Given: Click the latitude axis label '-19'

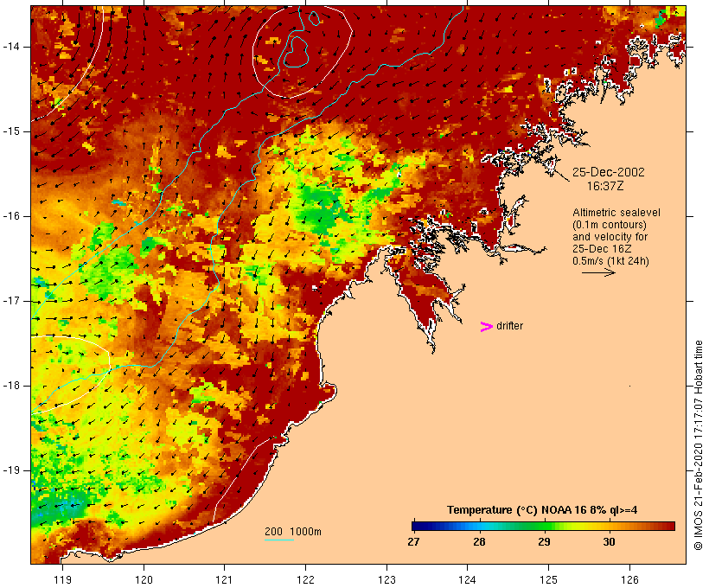Looking at the screenshot, I should click(10, 470).
